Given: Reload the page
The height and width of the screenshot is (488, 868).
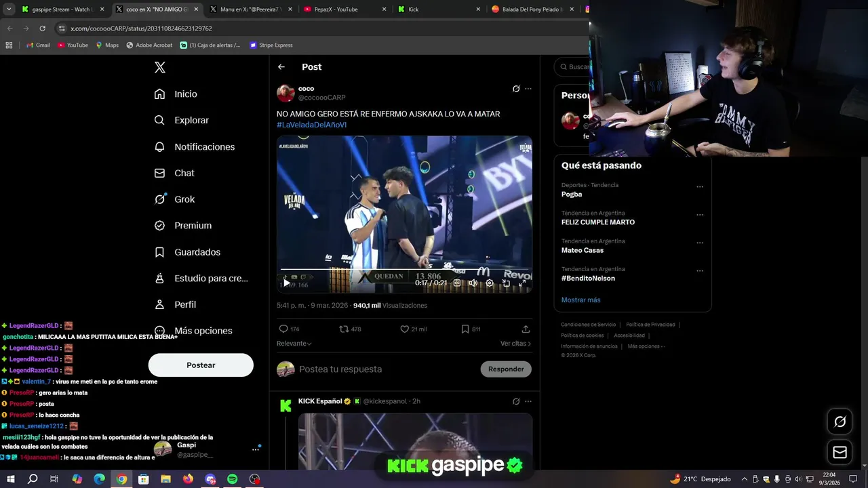Looking at the screenshot, I should 42,28.
